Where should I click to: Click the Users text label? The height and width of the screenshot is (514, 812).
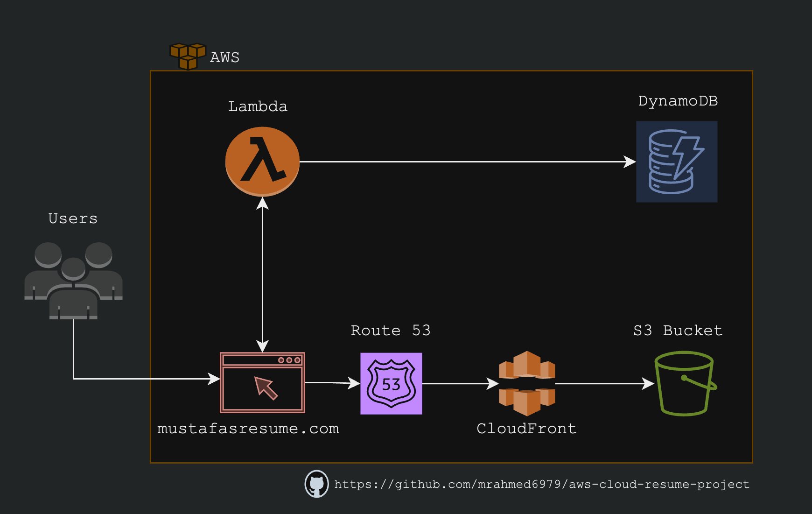(x=73, y=218)
